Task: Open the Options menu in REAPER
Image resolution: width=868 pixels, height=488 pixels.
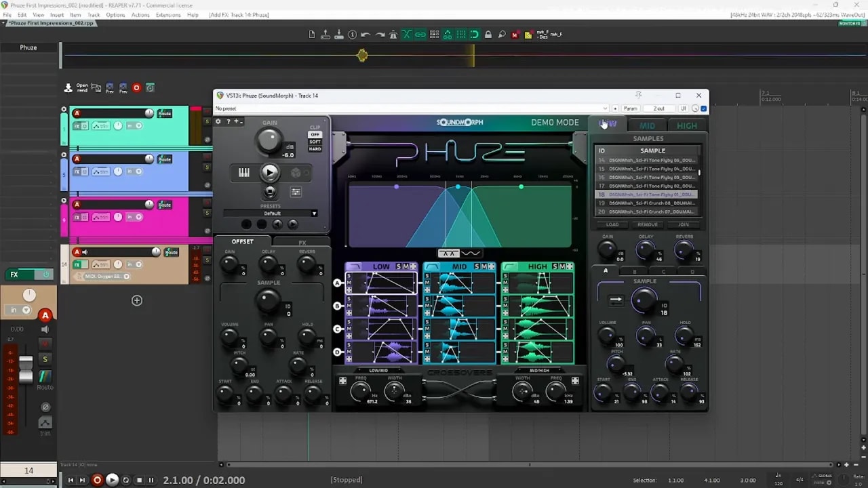Action: (115, 15)
